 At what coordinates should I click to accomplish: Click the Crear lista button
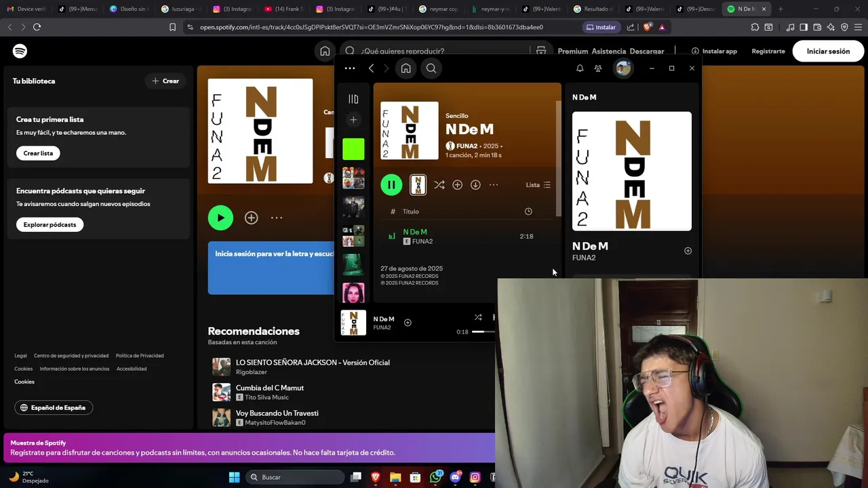(38, 153)
